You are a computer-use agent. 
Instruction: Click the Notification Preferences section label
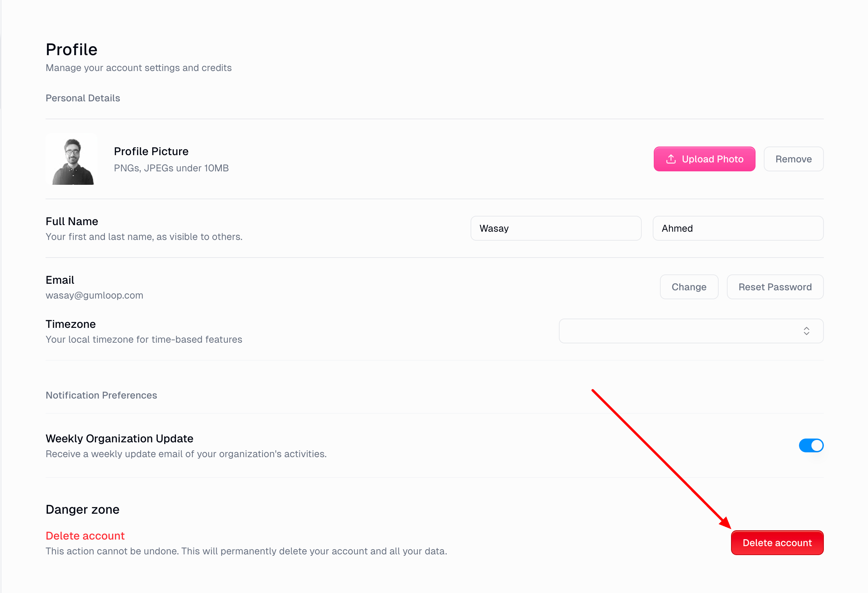tap(101, 395)
